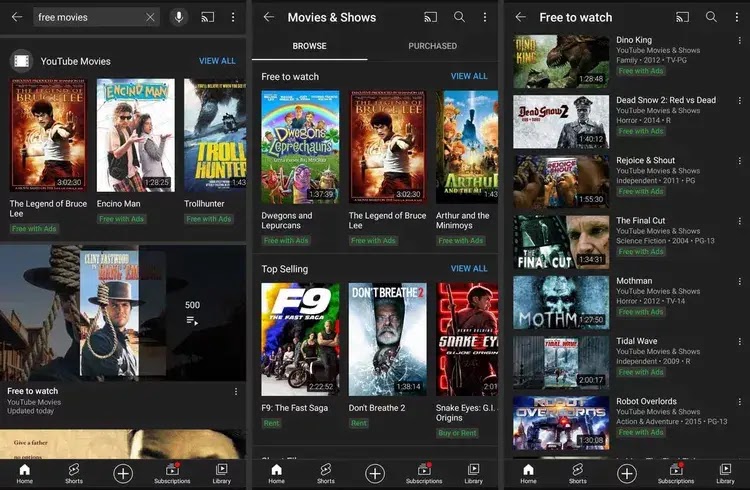Open overflow menu in Free to watch header
This screenshot has height=490, width=750.
(737, 17)
